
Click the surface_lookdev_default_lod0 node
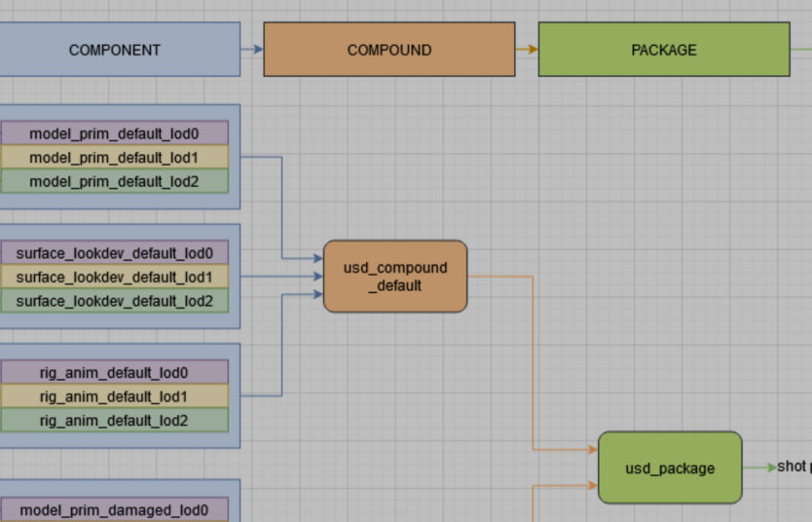point(114,253)
